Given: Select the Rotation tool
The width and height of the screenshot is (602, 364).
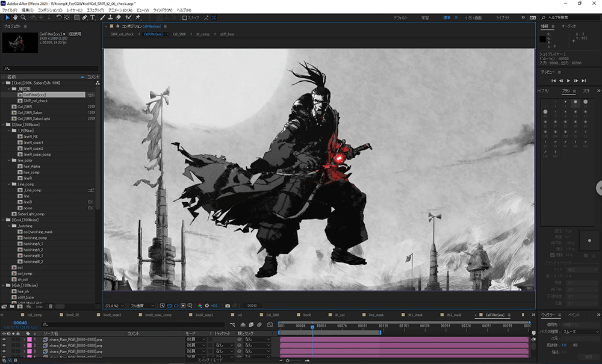Looking at the screenshot, I should tap(59, 17).
